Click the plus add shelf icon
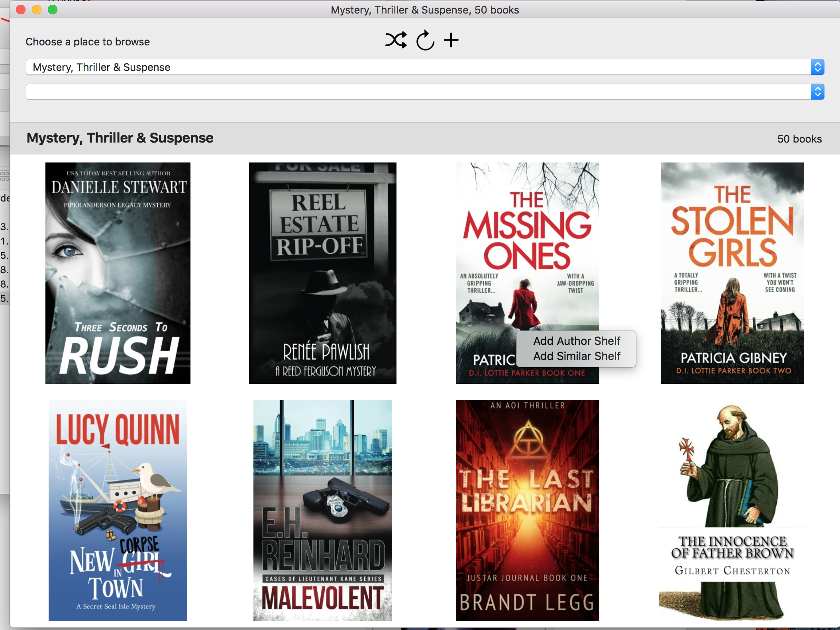 click(451, 40)
